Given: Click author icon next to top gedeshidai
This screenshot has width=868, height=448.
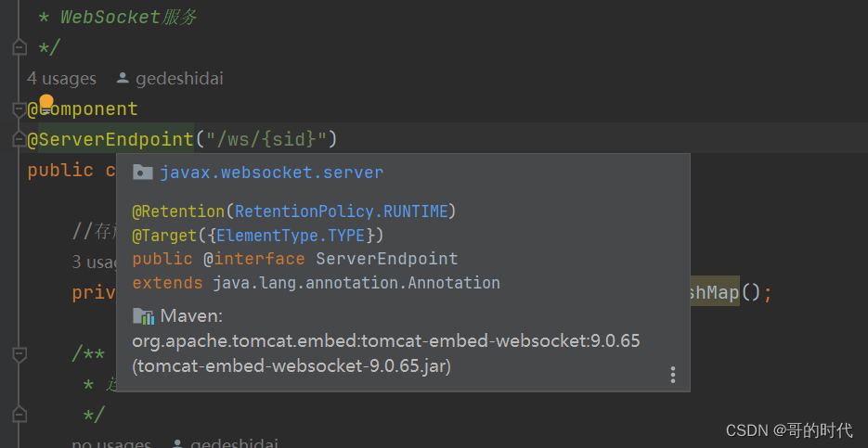Looking at the screenshot, I should [x=123, y=79].
